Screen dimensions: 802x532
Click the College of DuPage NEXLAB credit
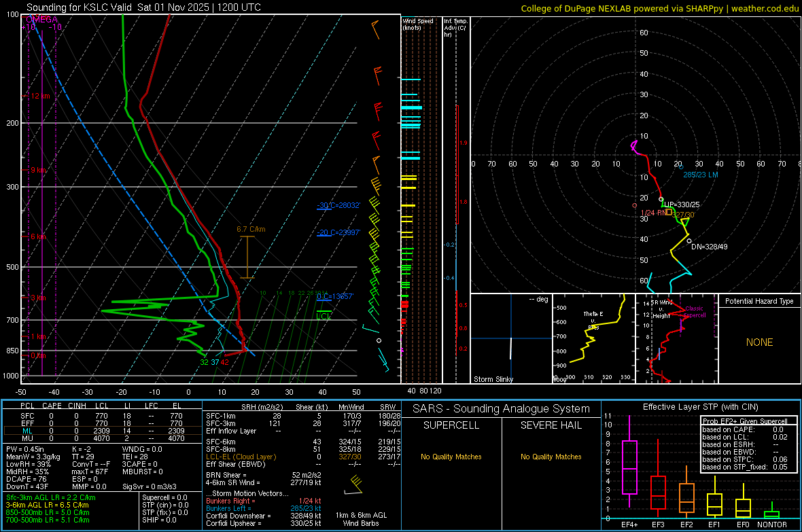click(659, 8)
